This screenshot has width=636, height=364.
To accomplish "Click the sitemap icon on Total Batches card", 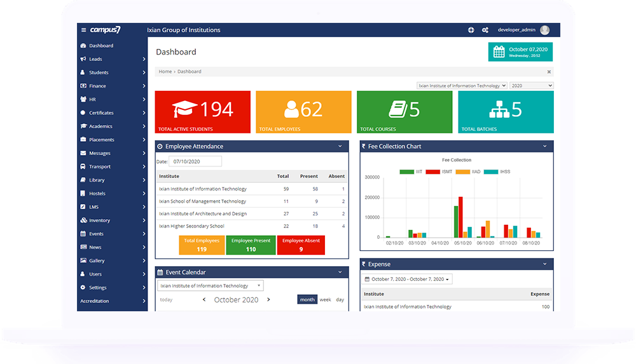I will click(499, 109).
